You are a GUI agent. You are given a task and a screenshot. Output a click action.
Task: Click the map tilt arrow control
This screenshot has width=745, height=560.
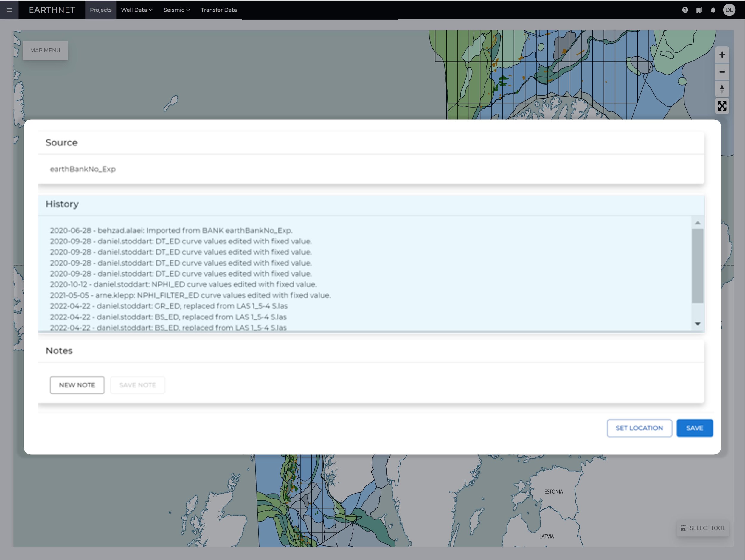tap(722, 89)
